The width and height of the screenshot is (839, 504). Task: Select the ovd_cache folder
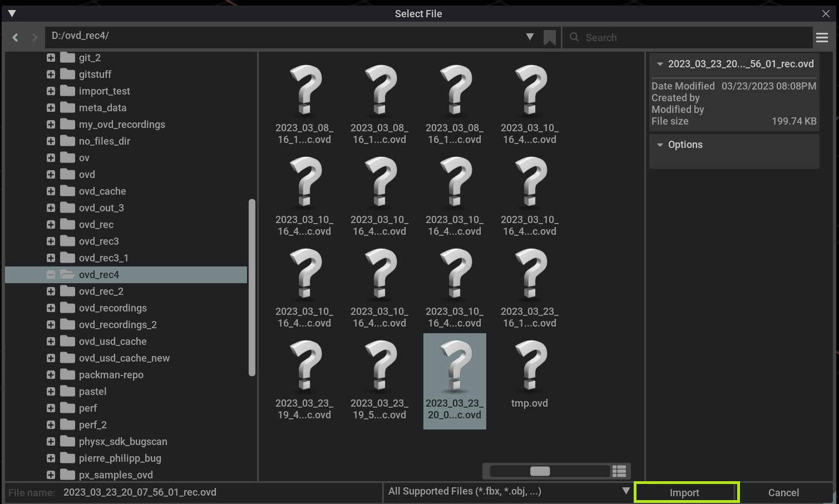tap(102, 191)
